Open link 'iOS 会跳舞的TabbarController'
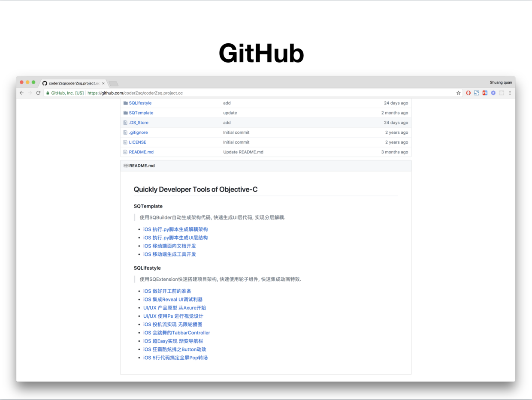The height and width of the screenshot is (400, 532). 177,333
